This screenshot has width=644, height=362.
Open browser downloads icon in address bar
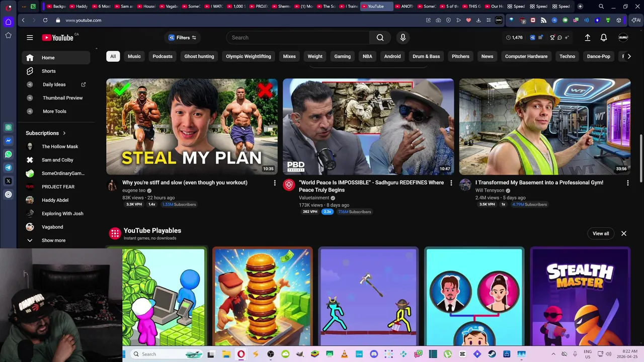[x=478, y=20]
